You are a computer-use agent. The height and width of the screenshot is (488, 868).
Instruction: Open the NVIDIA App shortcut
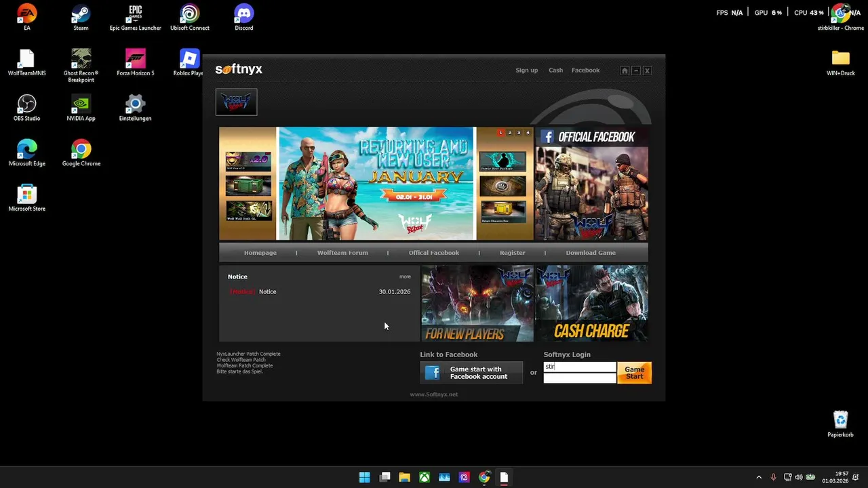tap(81, 108)
